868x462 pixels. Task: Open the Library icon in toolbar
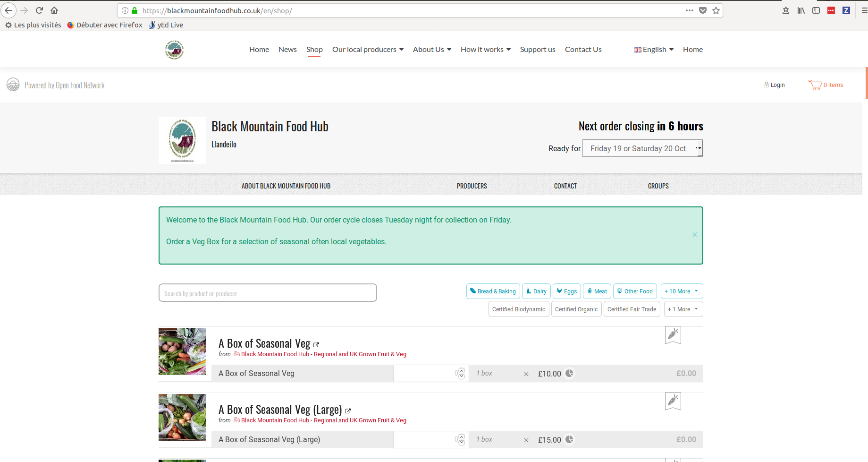point(801,10)
